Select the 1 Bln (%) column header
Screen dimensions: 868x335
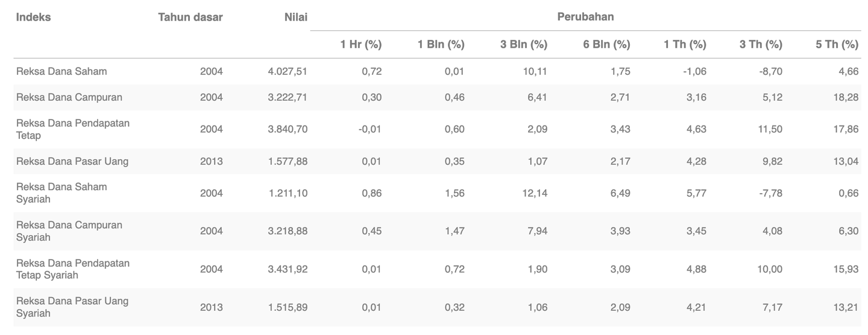pos(441,44)
